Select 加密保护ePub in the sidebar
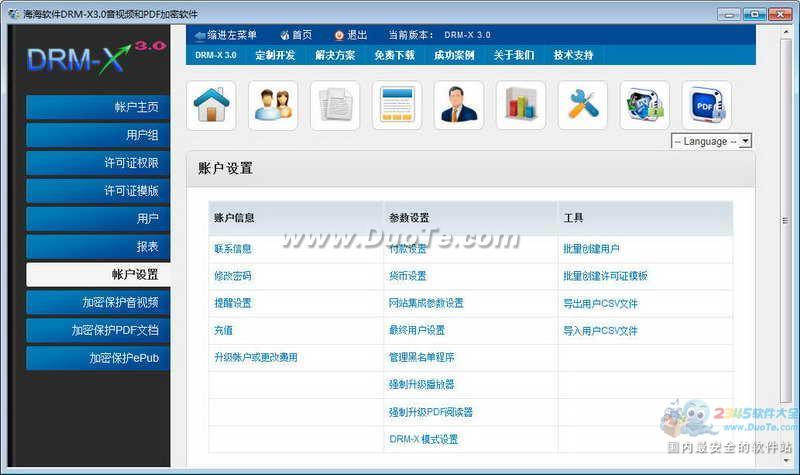The height and width of the screenshot is (475, 800). 98,358
